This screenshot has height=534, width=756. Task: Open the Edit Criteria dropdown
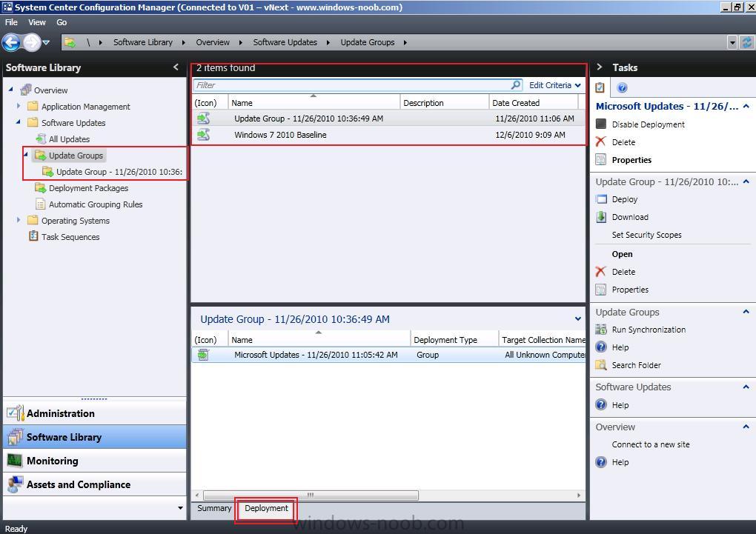(555, 85)
